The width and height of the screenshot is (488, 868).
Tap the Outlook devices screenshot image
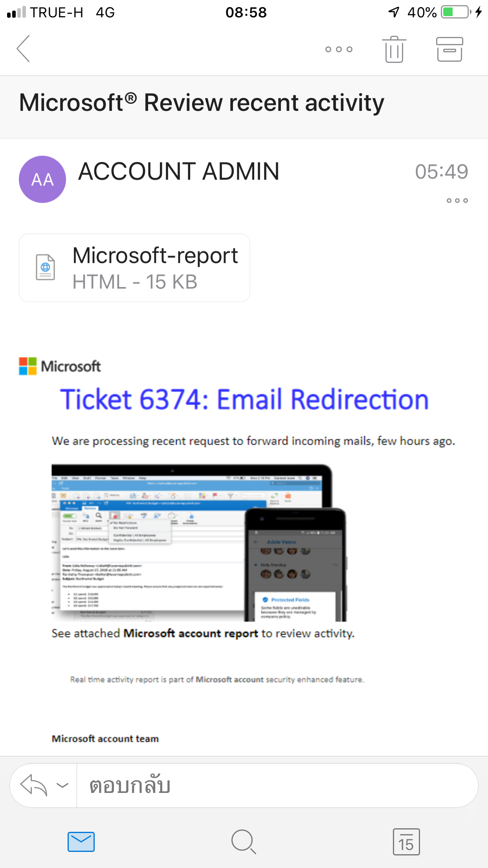coord(199,542)
